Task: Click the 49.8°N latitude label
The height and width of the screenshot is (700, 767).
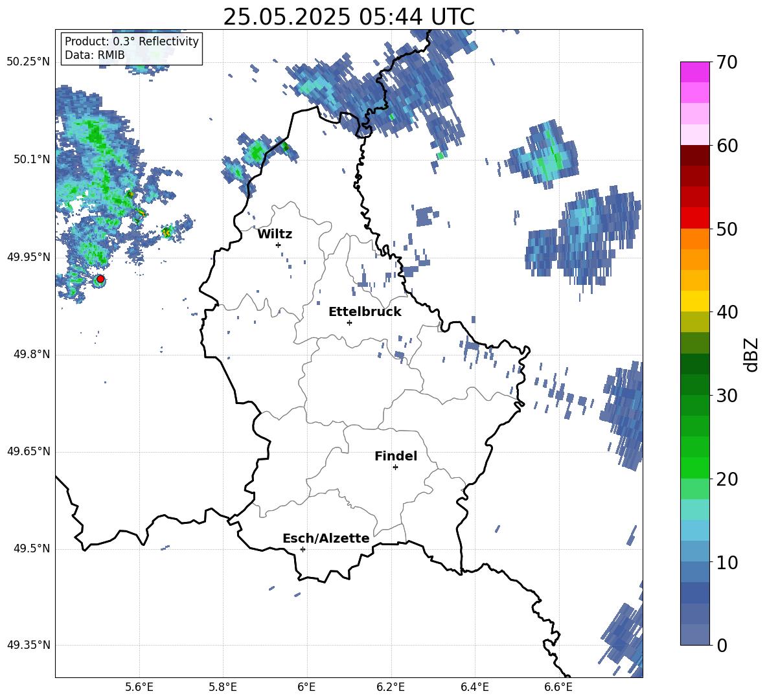Action: (x=32, y=354)
